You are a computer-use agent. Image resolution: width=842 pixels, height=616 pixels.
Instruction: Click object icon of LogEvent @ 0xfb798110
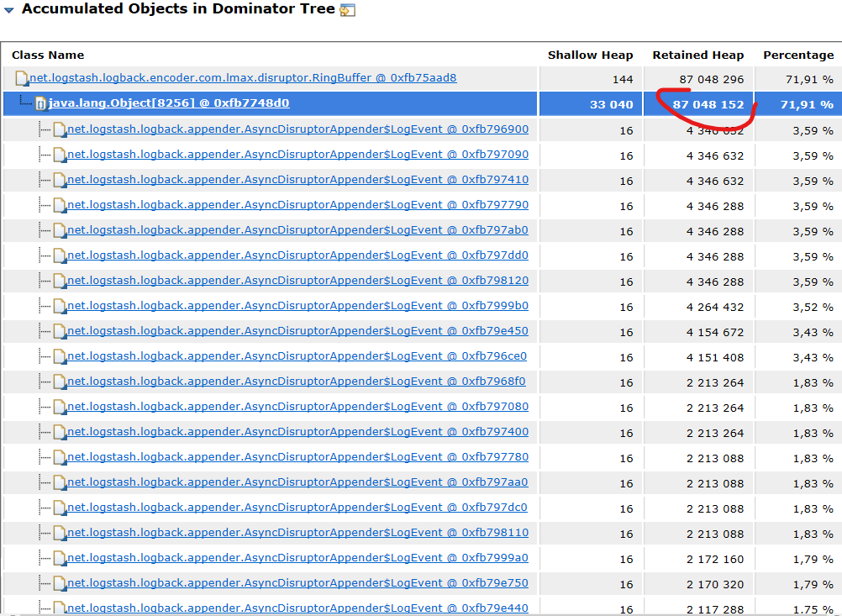click(x=60, y=534)
